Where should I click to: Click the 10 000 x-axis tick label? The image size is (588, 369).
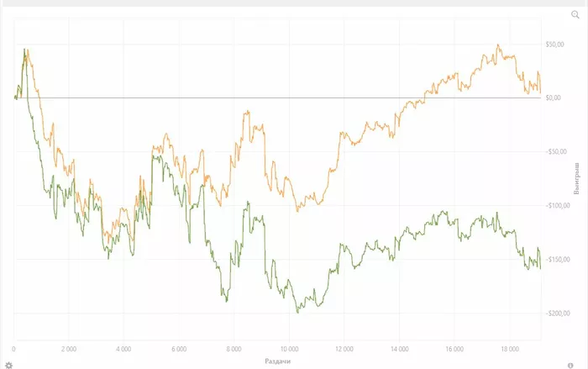coord(289,348)
